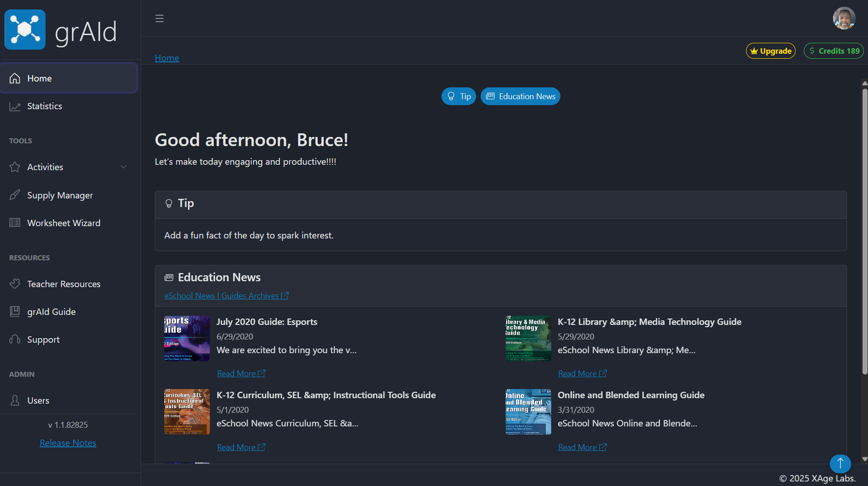The image size is (868, 486).
Task: Open eSchool News Guides Archives link
Action: tap(226, 296)
